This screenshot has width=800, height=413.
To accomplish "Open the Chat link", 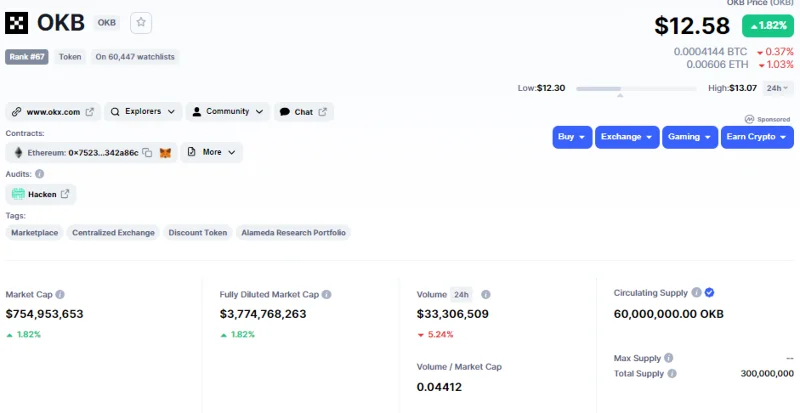I will [x=304, y=112].
